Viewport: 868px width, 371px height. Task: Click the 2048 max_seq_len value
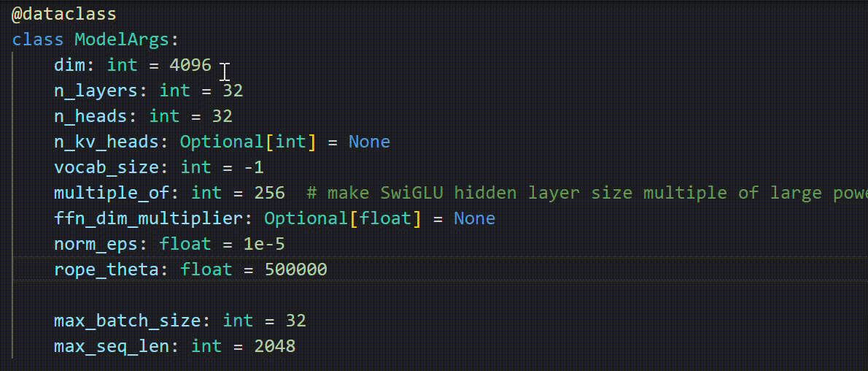pos(275,346)
